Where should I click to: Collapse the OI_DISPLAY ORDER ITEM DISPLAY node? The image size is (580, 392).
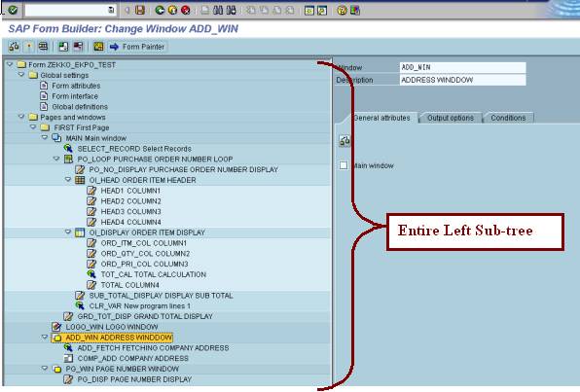68,232
